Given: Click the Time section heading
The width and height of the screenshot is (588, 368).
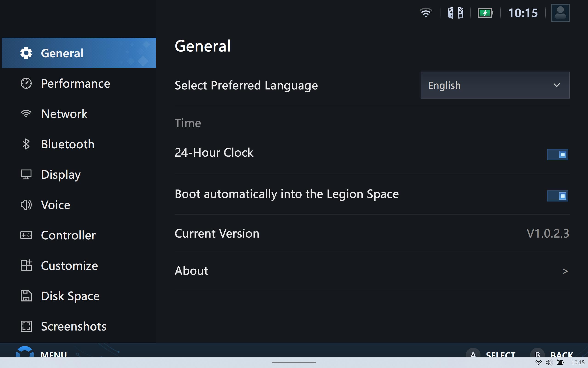Looking at the screenshot, I should point(188,123).
